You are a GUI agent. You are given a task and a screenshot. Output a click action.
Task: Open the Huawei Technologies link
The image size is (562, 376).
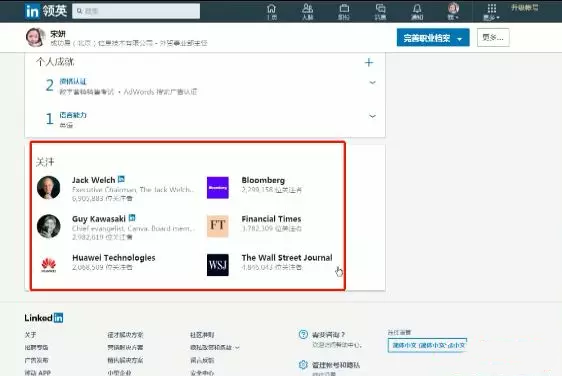pyautogui.click(x=114, y=257)
